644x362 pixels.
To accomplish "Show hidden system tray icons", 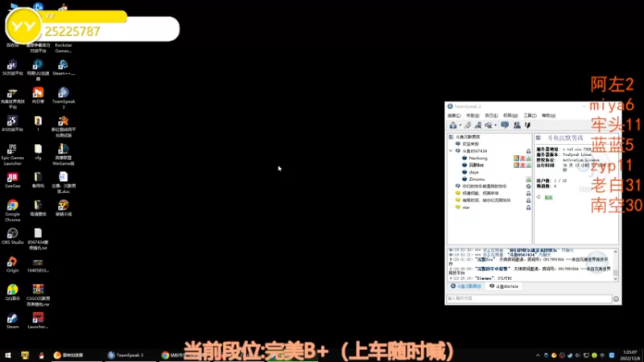I will [x=537, y=356].
